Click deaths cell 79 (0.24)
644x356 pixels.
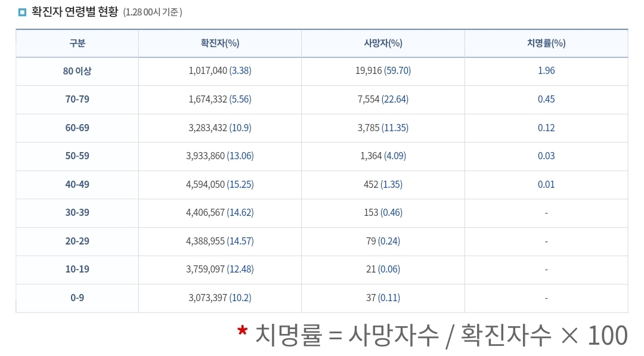[383, 241]
